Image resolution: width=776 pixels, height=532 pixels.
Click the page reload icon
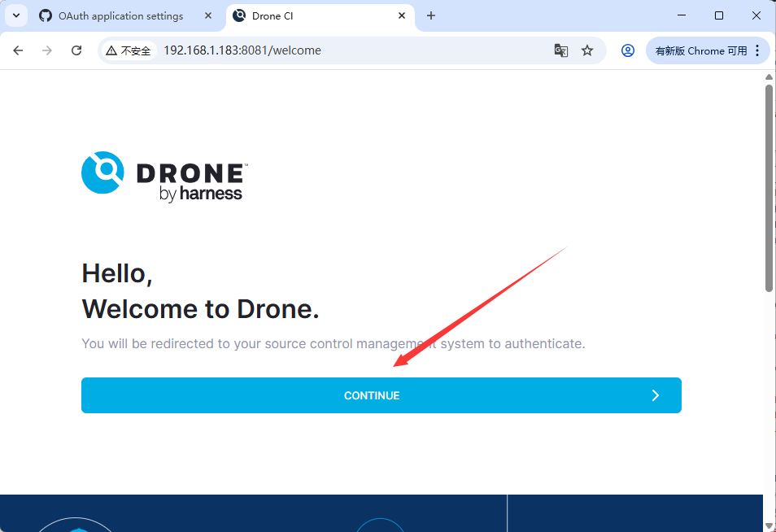point(76,50)
